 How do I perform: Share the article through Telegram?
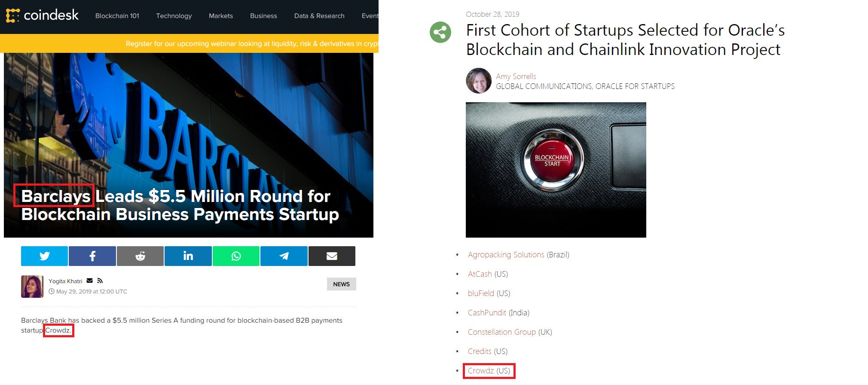(x=284, y=256)
